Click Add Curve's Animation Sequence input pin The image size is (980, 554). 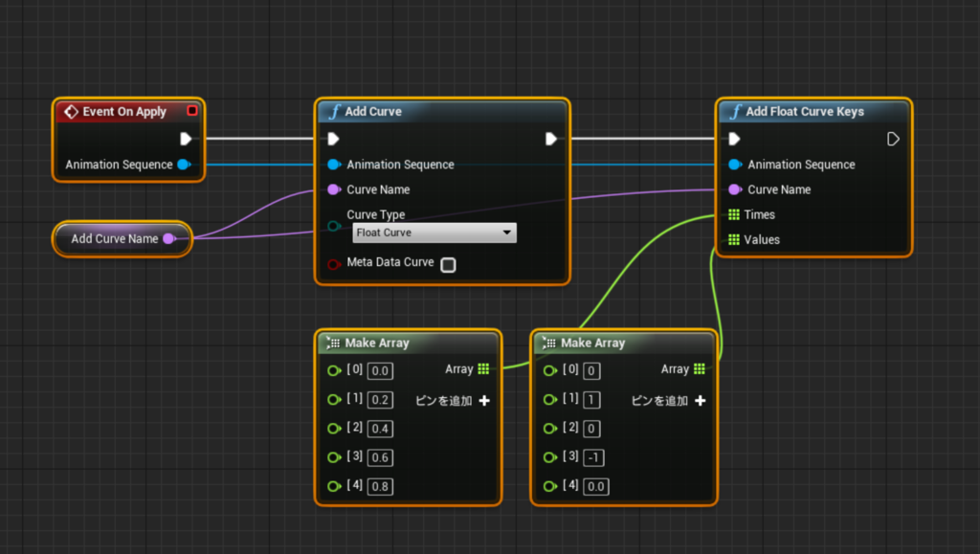[x=334, y=165]
